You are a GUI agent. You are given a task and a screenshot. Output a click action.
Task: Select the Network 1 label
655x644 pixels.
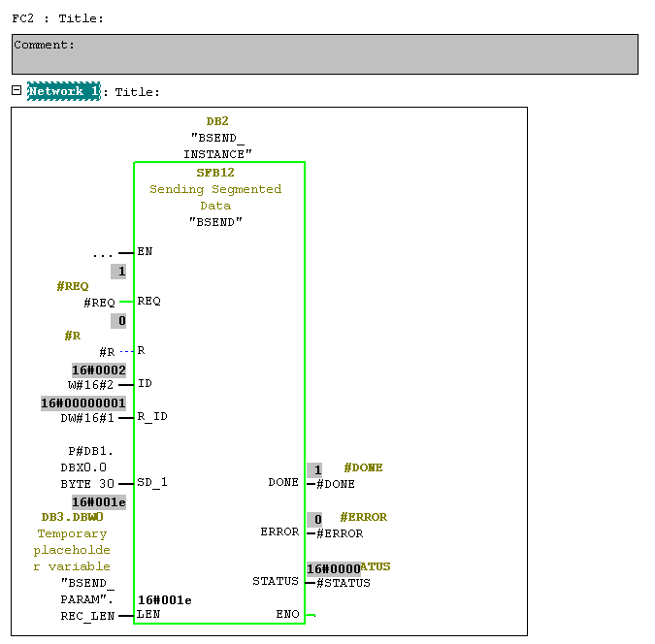63,91
